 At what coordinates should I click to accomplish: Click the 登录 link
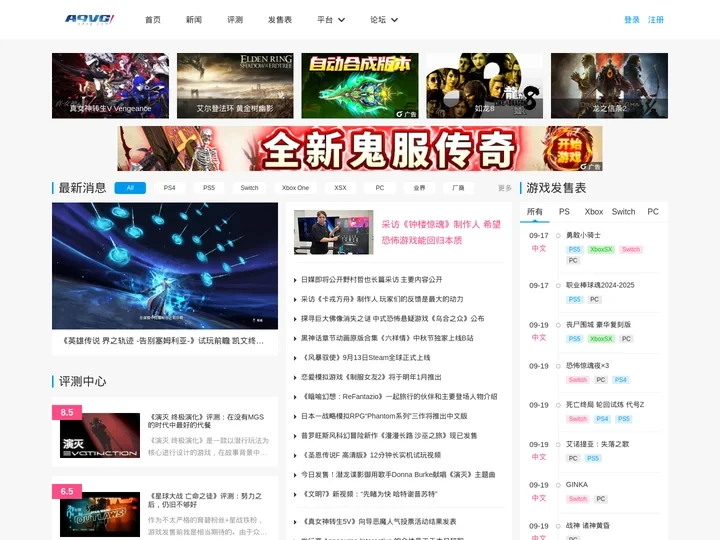click(x=632, y=20)
